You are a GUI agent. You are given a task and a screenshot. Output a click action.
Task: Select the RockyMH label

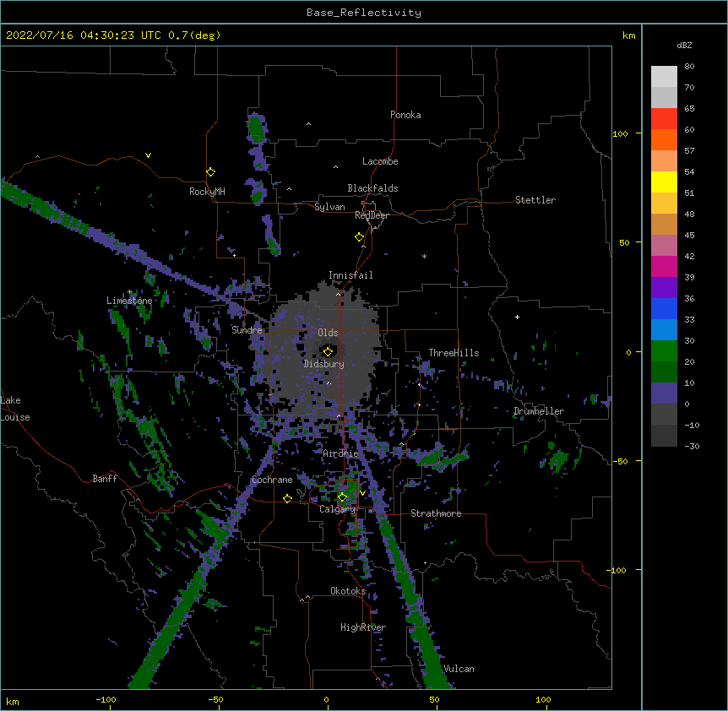(207, 192)
